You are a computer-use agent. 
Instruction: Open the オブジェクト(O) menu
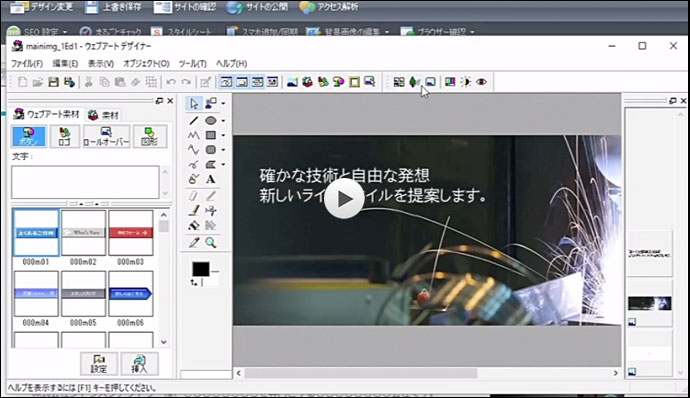tap(146, 63)
